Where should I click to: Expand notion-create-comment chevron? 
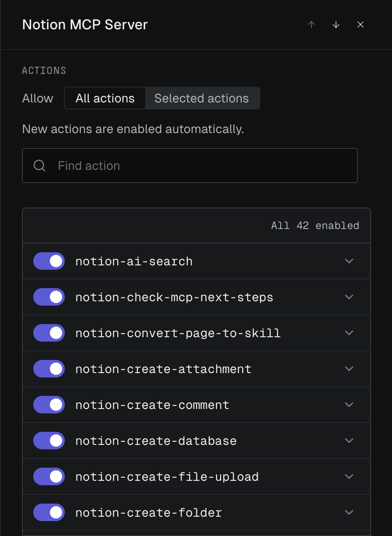[x=349, y=405]
